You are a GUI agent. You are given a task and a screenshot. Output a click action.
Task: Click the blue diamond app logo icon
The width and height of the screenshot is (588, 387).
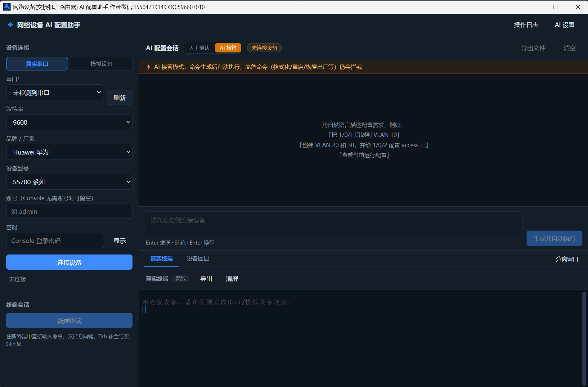point(10,25)
